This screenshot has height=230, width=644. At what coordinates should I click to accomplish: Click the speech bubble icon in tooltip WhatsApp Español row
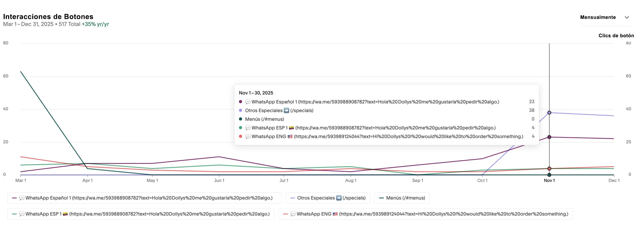[248, 102]
